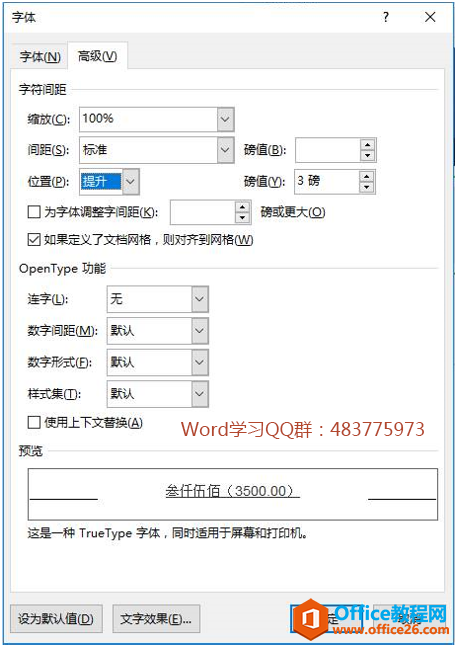Open the 位置(P) dropdown showing 提升

(x=109, y=181)
